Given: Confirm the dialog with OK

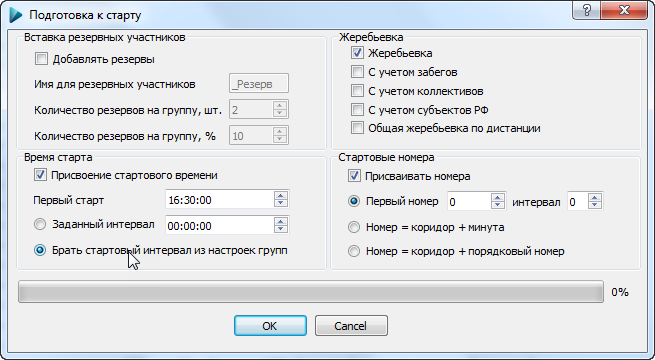Looking at the screenshot, I should tap(270, 326).
